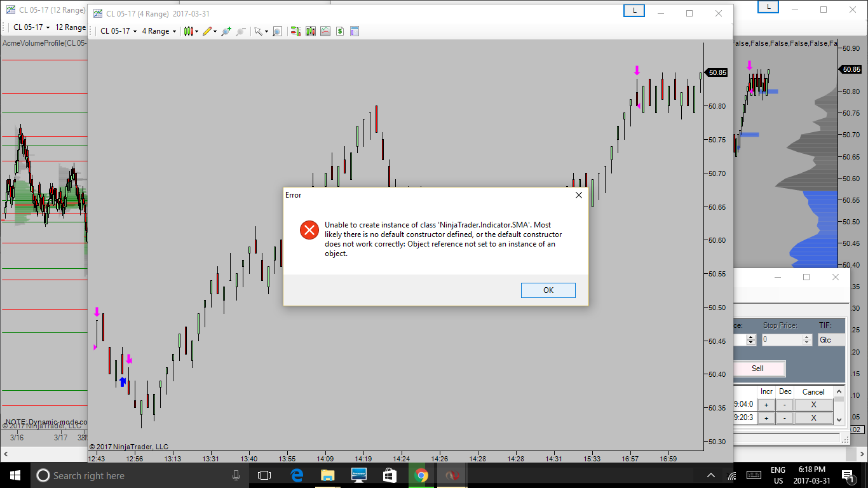
Task: Click the + Incr button in 9:20:3 row
Action: click(766, 418)
